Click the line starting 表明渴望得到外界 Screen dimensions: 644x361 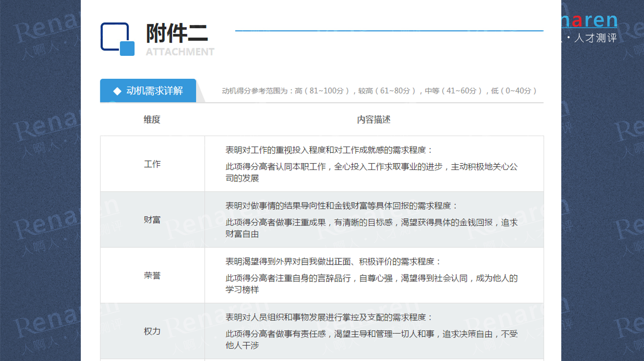pyautogui.click(x=333, y=262)
